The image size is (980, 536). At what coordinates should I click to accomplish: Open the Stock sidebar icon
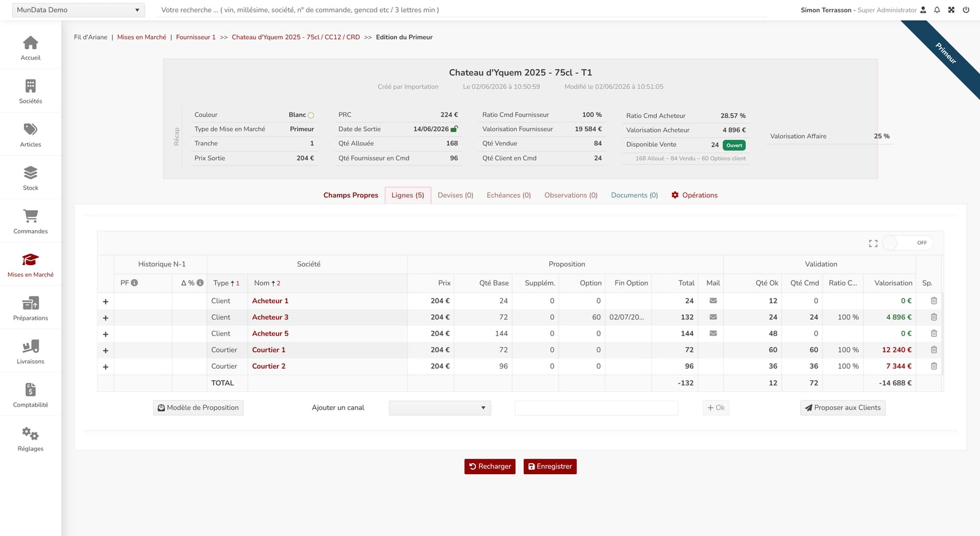click(x=31, y=173)
